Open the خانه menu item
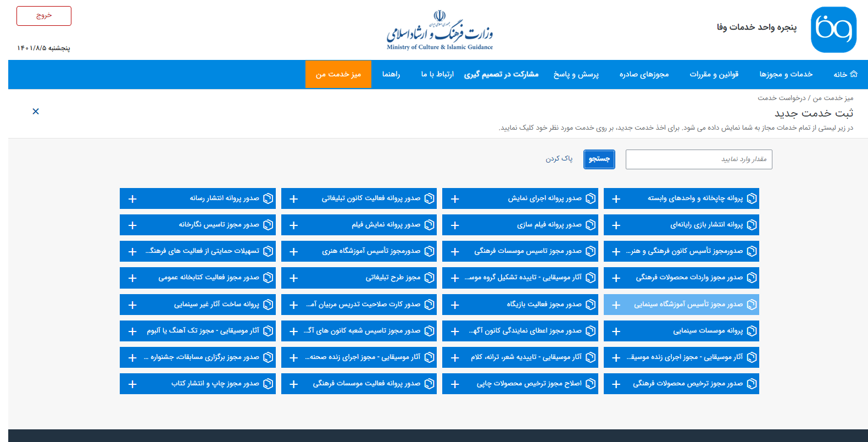This screenshot has height=442, width=868. [x=845, y=74]
